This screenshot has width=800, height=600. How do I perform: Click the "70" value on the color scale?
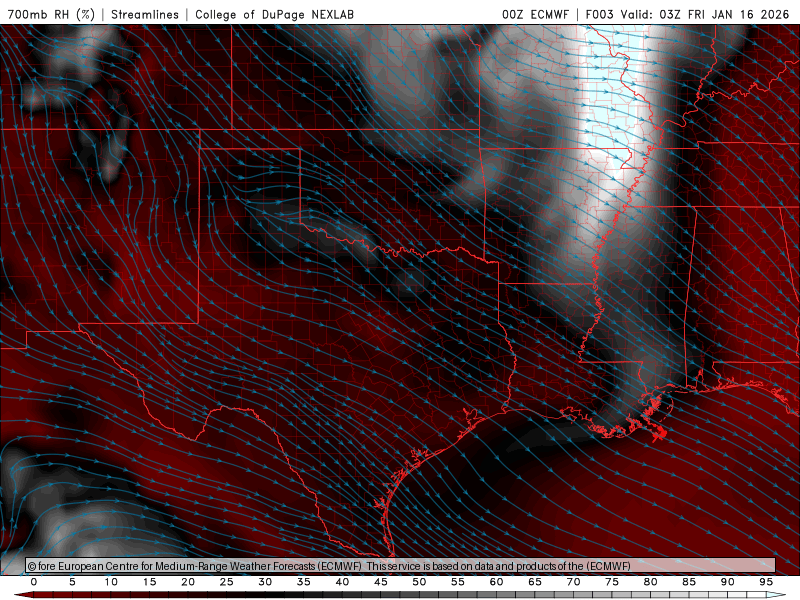[573, 582]
